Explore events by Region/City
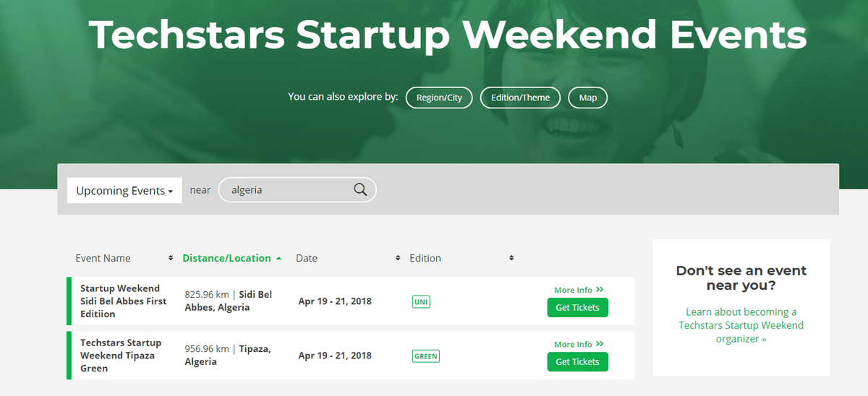The image size is (868, 396). pyautogui.click(x=439, y=98)
